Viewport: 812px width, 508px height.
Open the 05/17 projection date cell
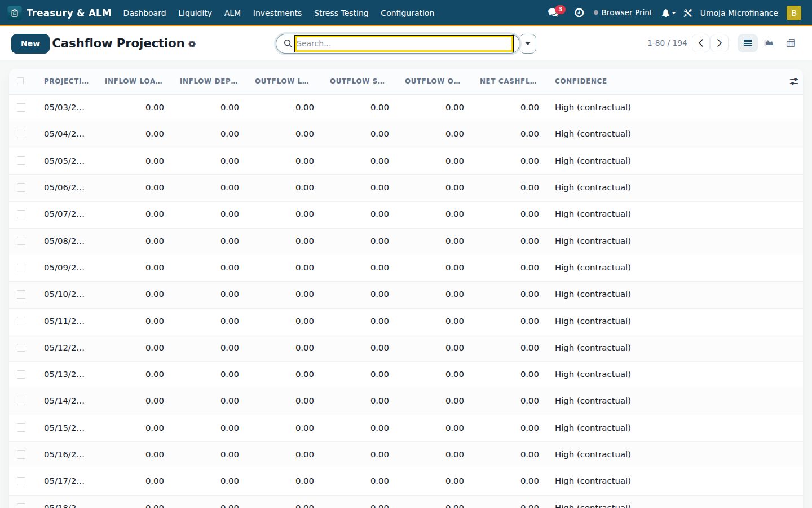click(x=64, y=481)
